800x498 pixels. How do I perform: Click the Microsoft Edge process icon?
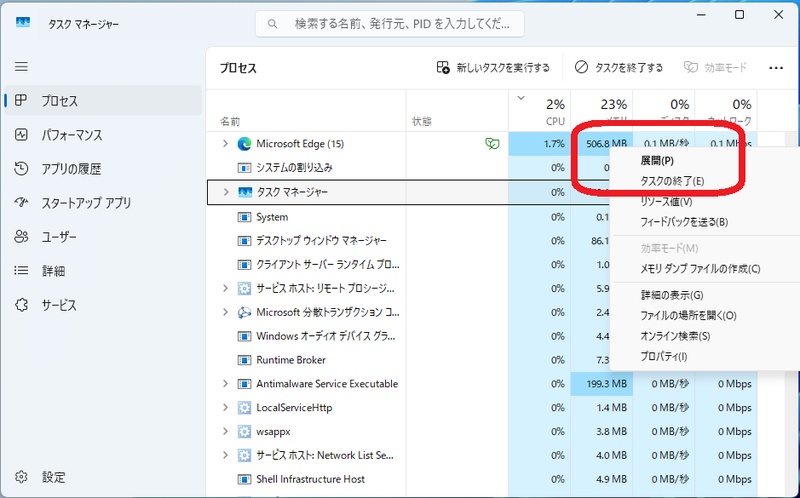[244, 144]
